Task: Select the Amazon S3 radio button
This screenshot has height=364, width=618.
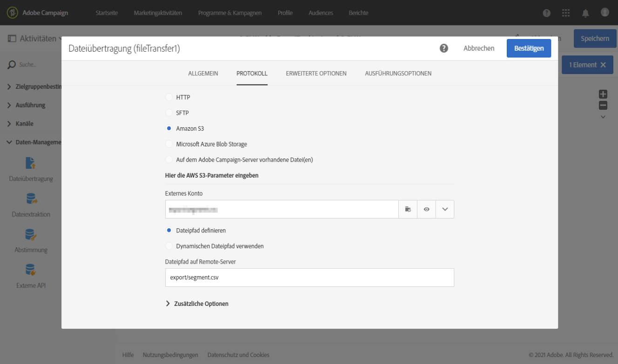Action: 169,128
